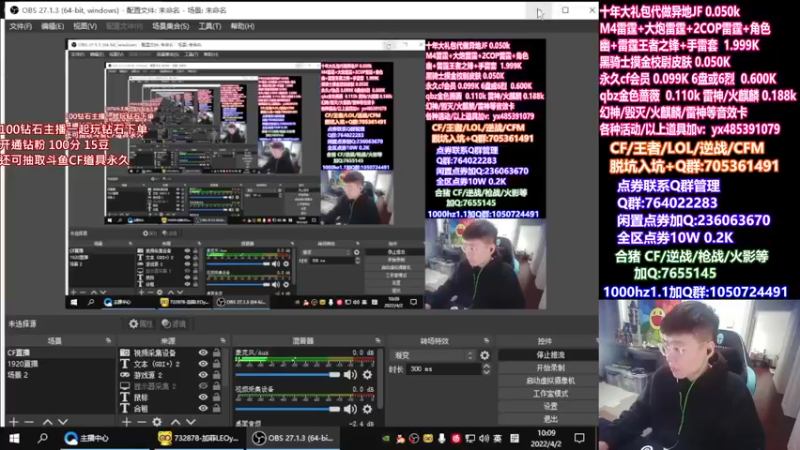Click 开始录制 to start recording
Screen dimensions: 800x450
549,367
